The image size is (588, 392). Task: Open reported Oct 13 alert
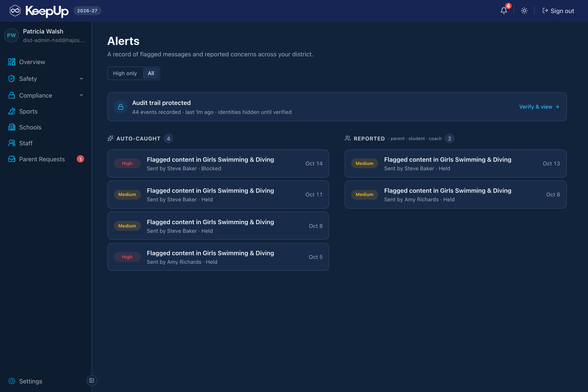point(455,164)
